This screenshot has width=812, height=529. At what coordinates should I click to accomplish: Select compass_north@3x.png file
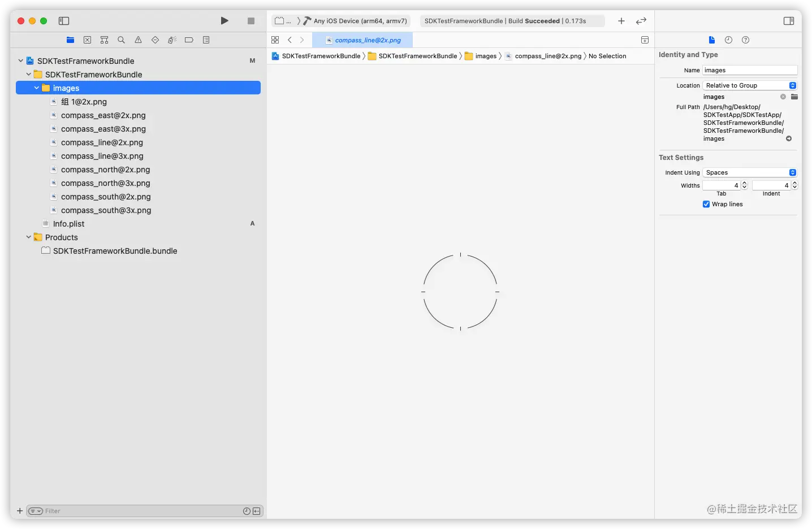coord(105,183)
